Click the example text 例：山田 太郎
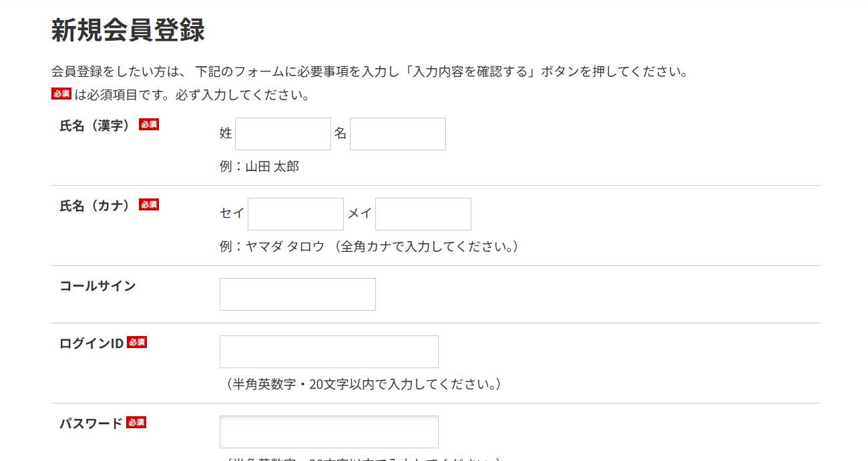 coord(259,167)
